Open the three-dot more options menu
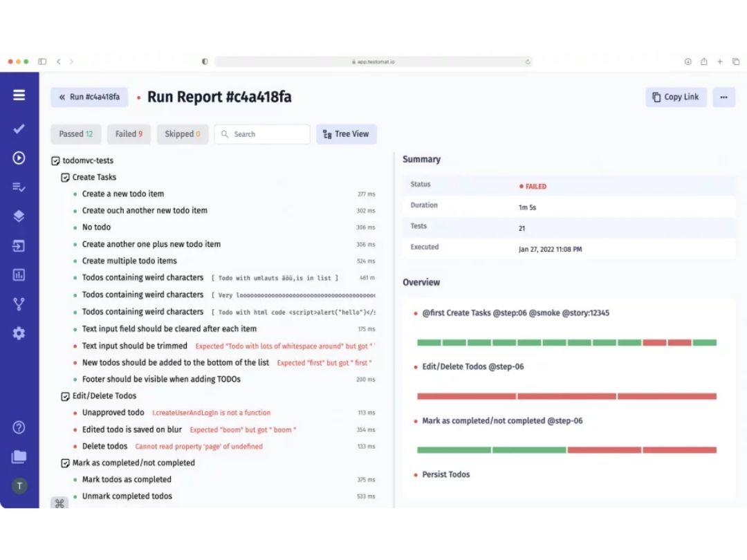The width and height of the screenshot is (747, 560). pos(724,97)
